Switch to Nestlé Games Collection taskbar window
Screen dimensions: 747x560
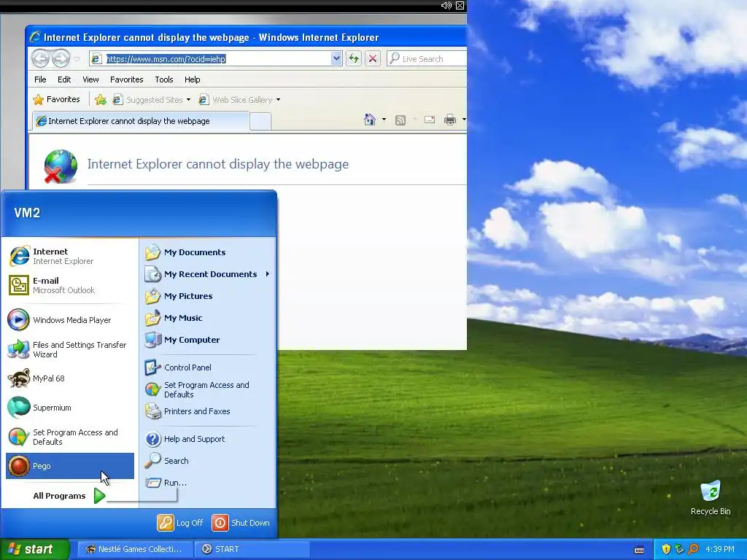(135, 549)
